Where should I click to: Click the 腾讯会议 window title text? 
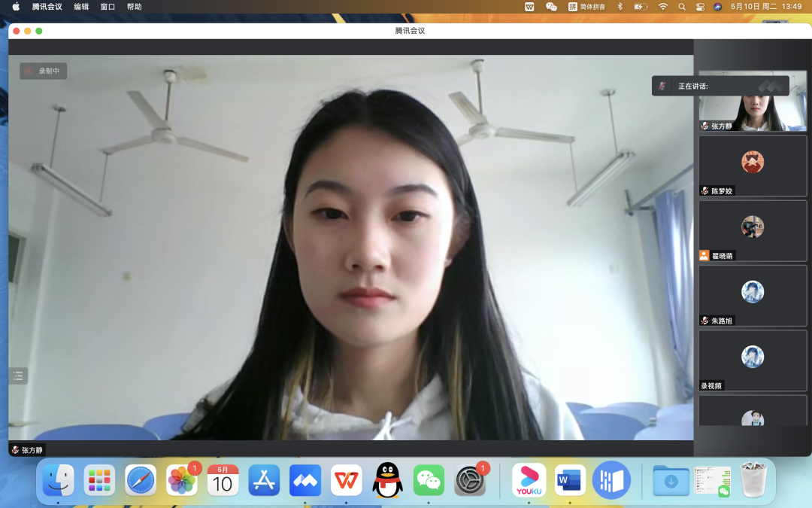click(x=410, y=31)
